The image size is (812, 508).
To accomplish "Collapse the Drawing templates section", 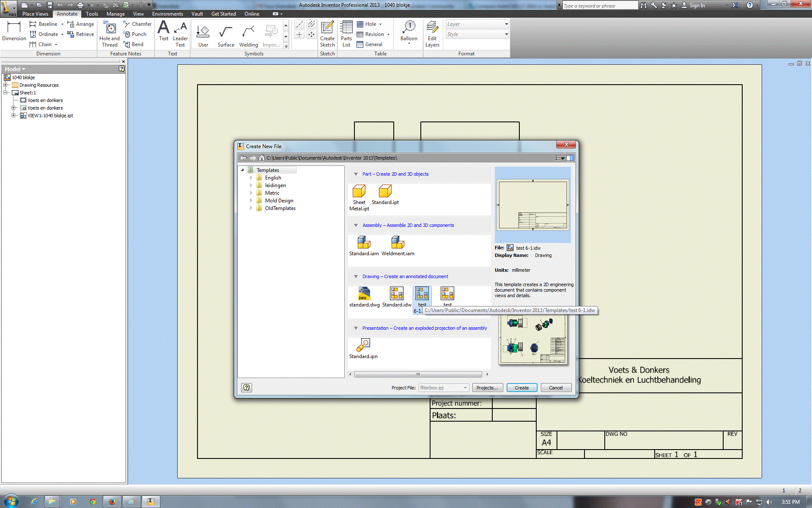I will click(356, 276).
